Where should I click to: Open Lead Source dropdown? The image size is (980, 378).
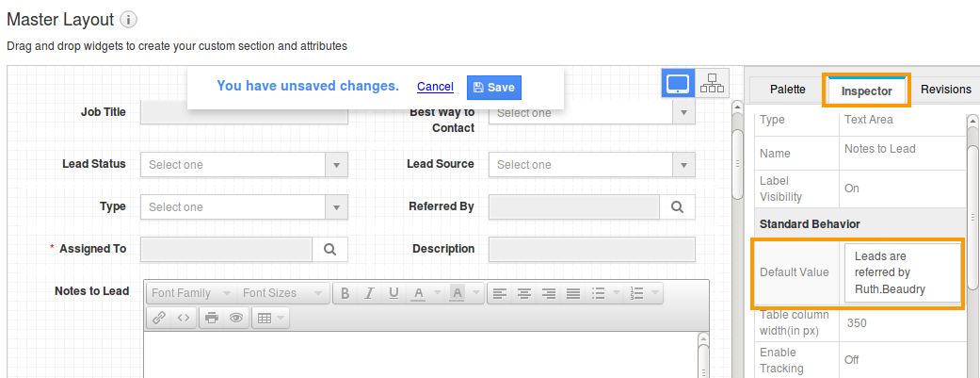[x=592, y=165]
